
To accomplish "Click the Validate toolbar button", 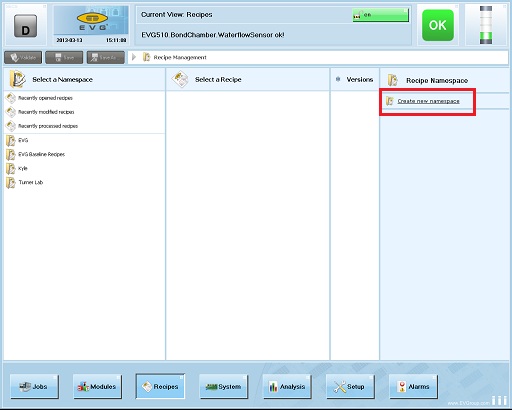I will pos(23,57).
